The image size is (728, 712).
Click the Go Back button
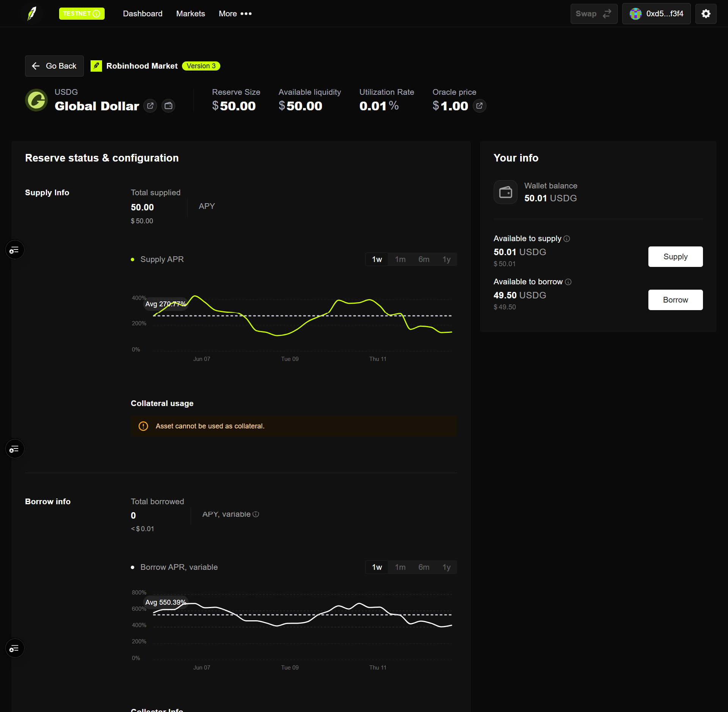click(54, 66)
